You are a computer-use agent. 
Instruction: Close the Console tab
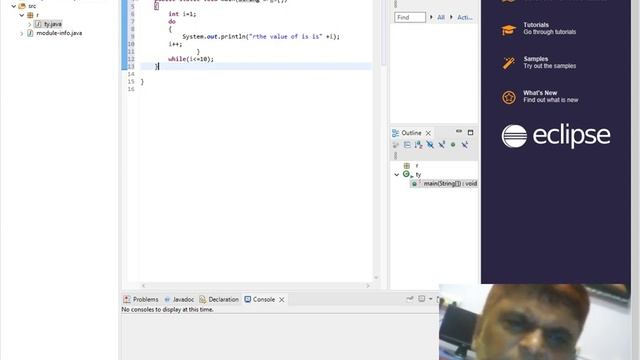tap(282, 300)
